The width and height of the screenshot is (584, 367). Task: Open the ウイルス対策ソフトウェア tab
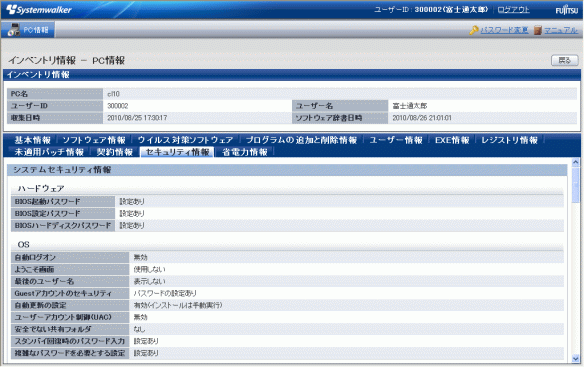185,140
